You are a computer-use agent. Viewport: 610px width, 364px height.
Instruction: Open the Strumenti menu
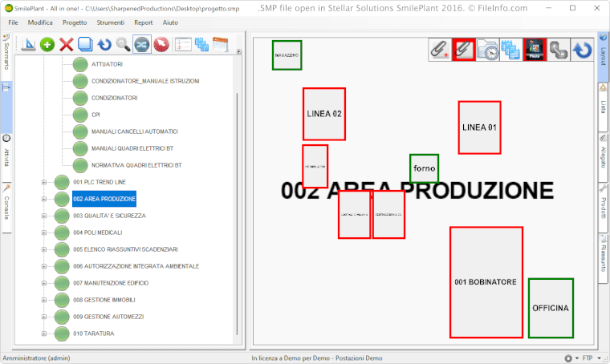tap(110, 22)
